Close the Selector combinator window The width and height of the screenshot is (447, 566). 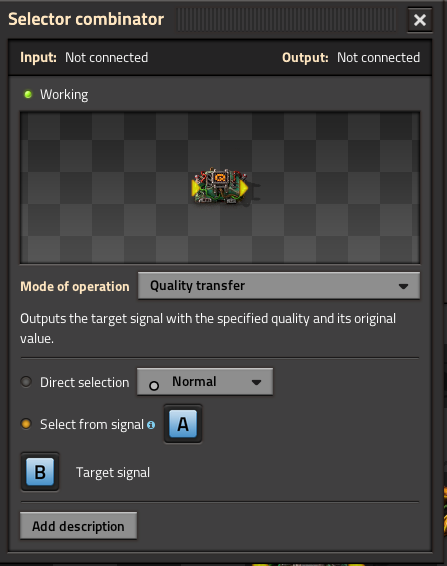tap(420, 20)
